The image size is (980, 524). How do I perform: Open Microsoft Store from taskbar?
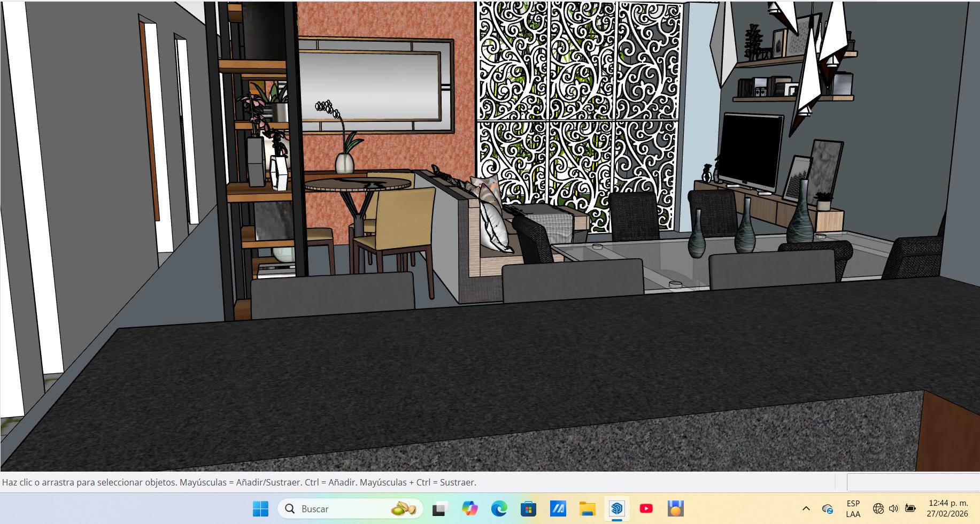tap(528, 508)
